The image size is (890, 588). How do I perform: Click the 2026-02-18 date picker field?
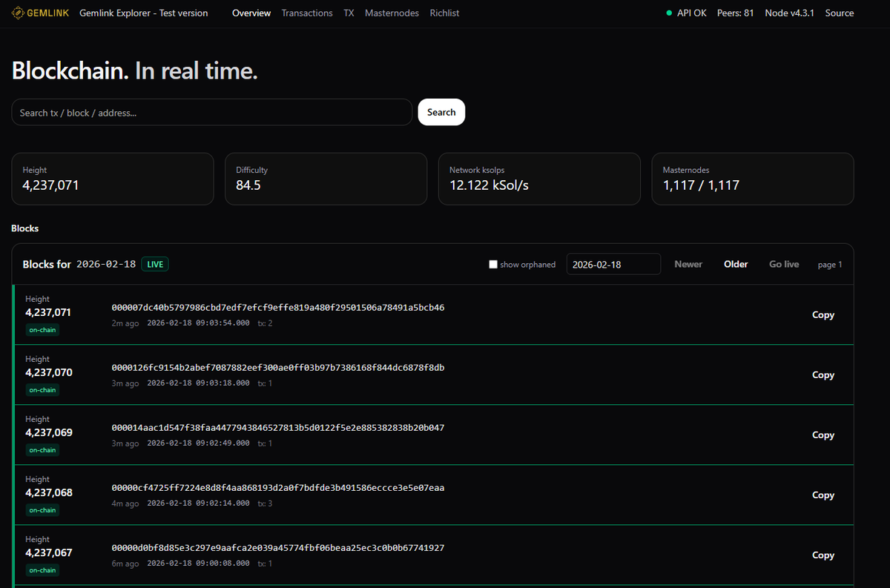pyautogui.click(x=613, y=265)
